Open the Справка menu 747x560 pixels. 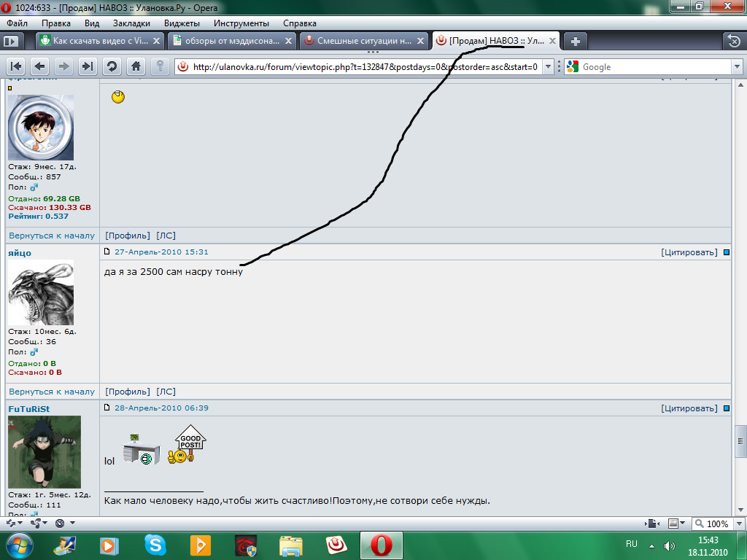(300, 23)
